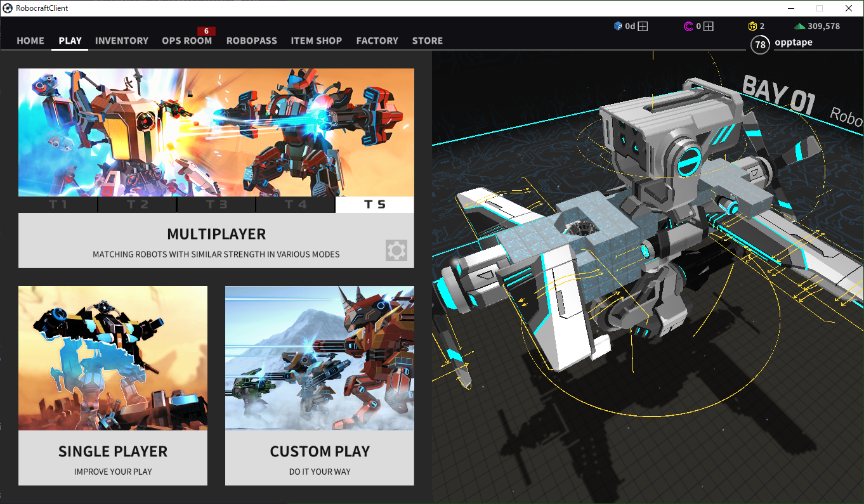
Task: Add cosmetic credits with plus button
Action: click(709, 26)
